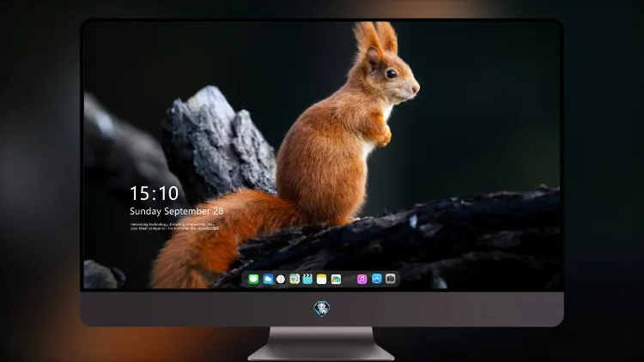This screenshot has width=644, height=362.
Task: Open the yellow Notes app in dock
Action: [x=322, y=279]
